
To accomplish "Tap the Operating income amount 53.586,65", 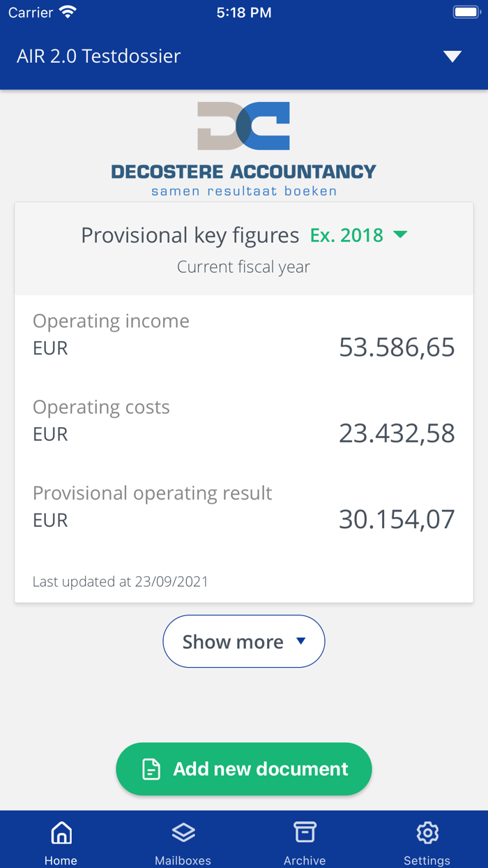I will [x=397, y=347].
